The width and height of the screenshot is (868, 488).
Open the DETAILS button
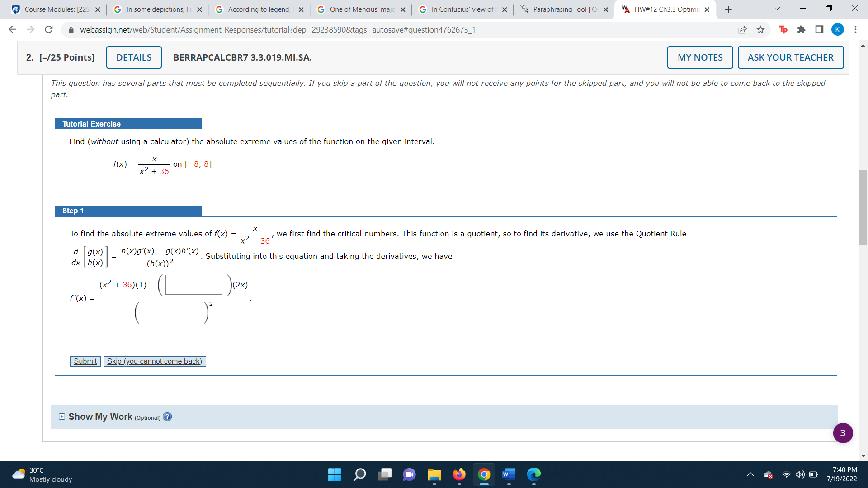(134, 57)
